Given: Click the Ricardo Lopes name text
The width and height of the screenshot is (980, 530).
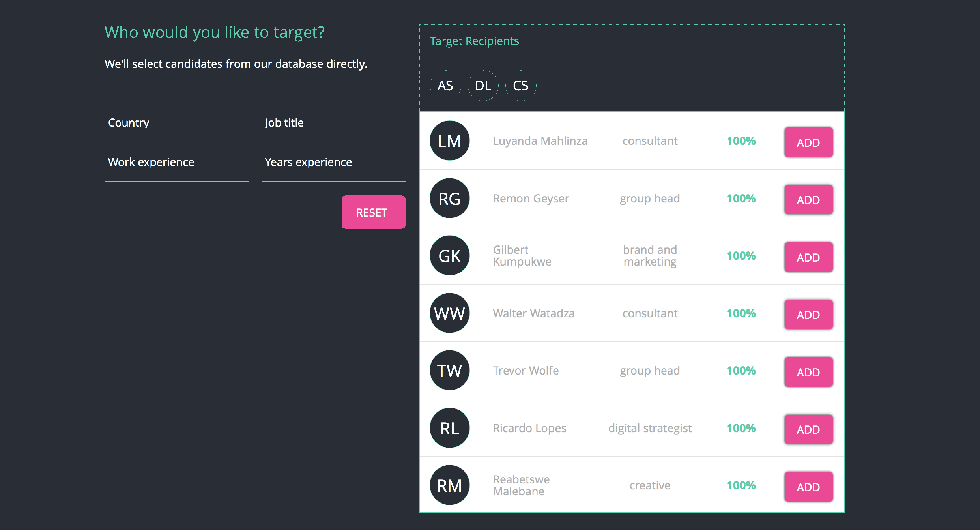Looking at the screenshot, I should point(529,428).
